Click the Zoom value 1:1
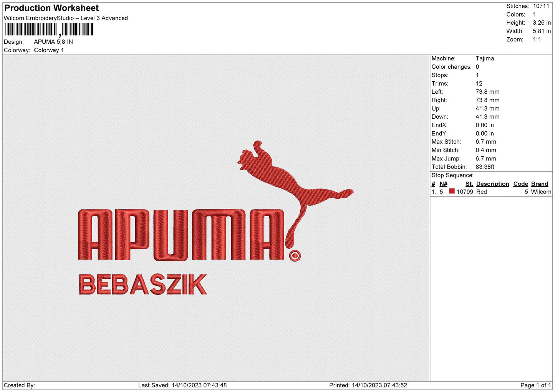 537,40
